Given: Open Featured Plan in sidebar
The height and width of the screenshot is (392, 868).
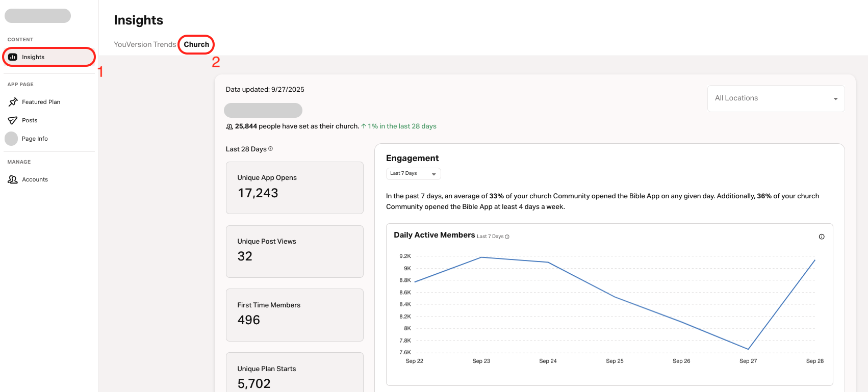Looking at the screenshot, I should pos(41,102).
